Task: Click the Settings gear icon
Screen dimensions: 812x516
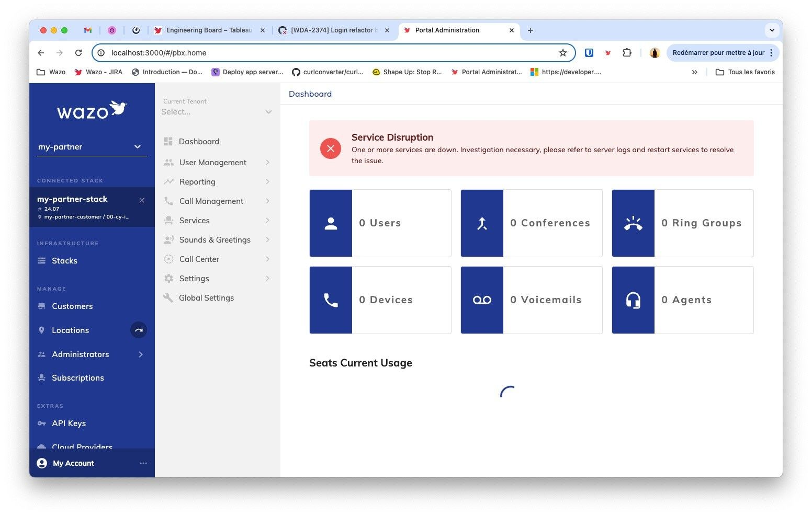Action: click(168, 279)
